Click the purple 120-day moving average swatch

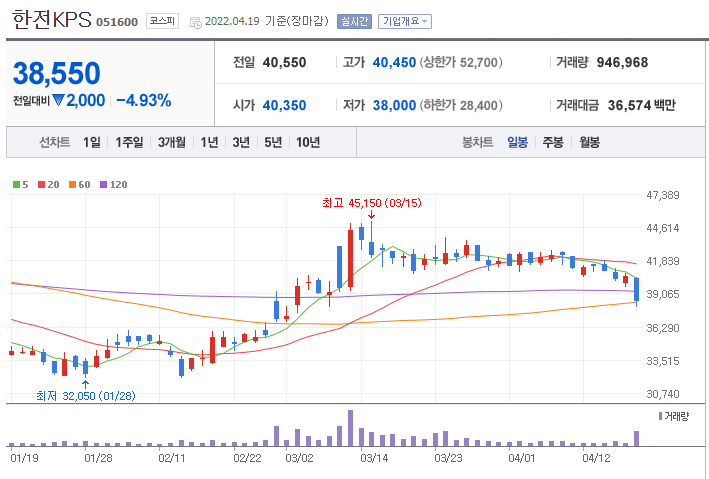tap(104, 185)
